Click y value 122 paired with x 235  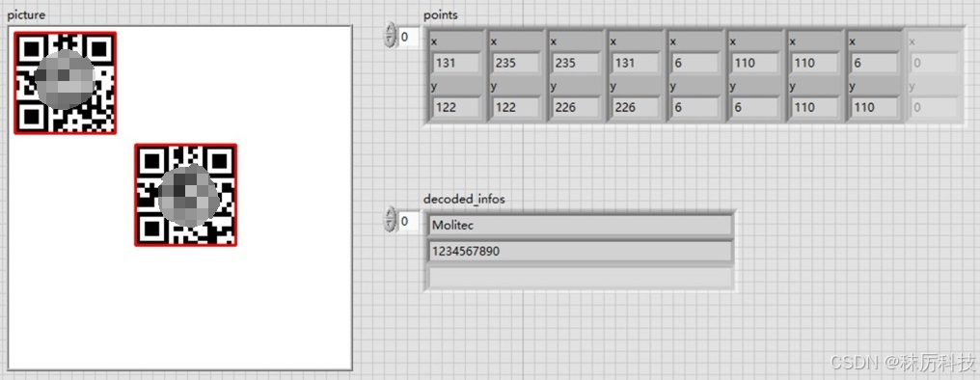coord(516,107)
